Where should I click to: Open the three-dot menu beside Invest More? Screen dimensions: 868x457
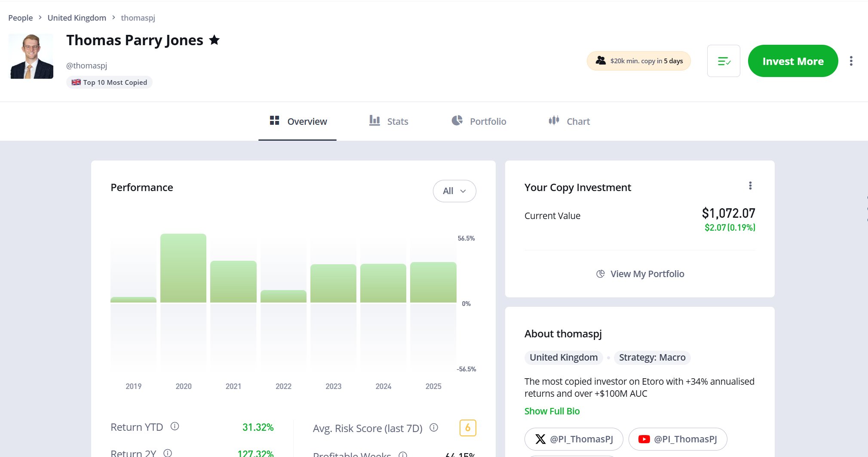[x=851, y=61]
